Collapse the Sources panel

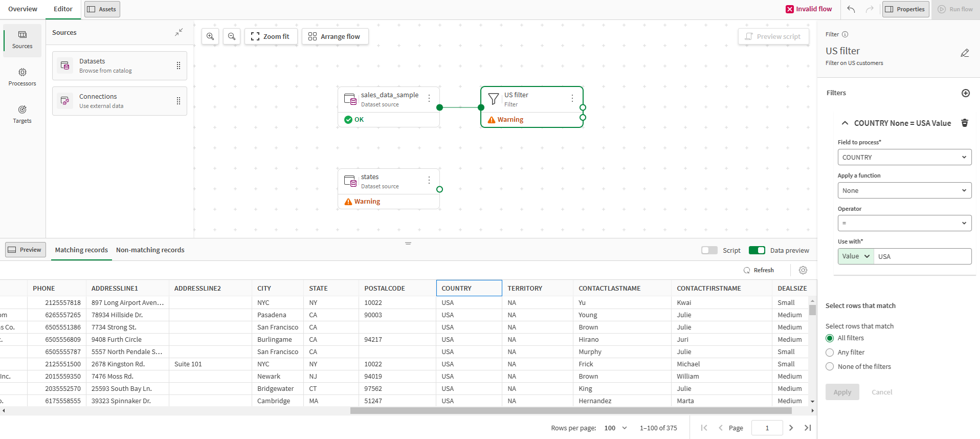[179, 32]
